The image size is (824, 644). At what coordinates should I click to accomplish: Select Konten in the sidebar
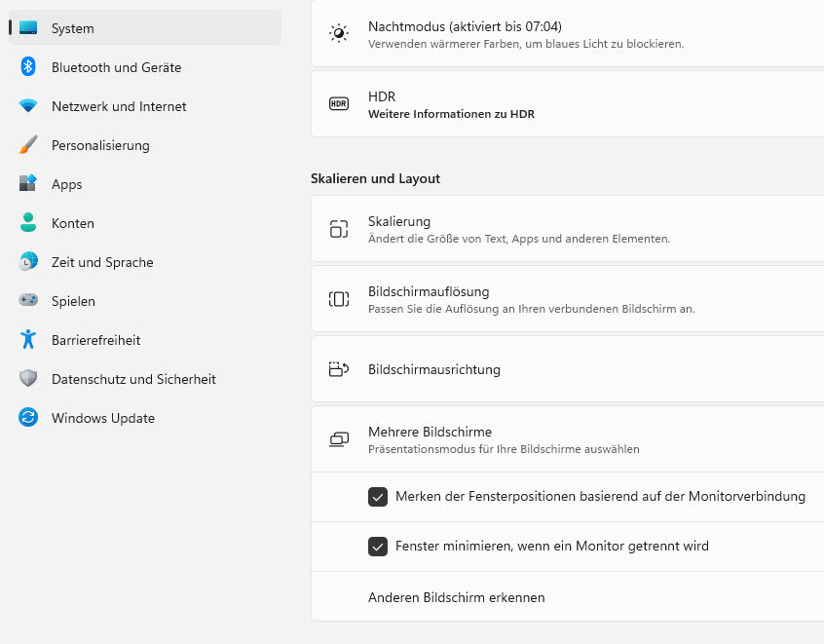click(145, 222)
